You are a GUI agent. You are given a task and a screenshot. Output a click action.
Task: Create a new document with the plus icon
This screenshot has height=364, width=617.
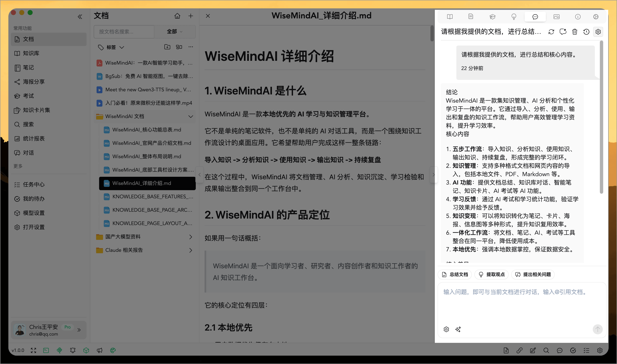click(191, 16)
